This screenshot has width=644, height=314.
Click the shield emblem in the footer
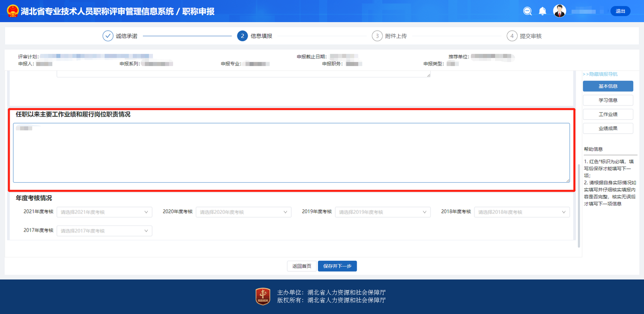pos(262,296)
